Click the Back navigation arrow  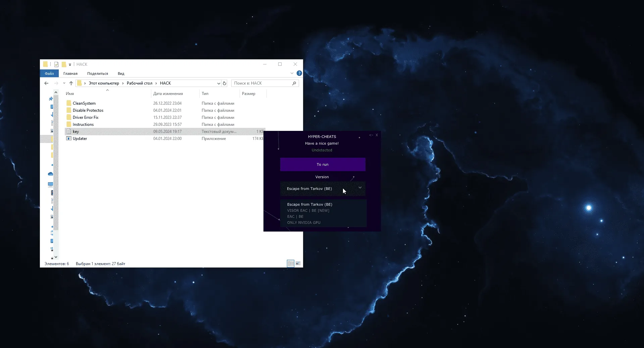pyautogui.click(x=46, y=83)
